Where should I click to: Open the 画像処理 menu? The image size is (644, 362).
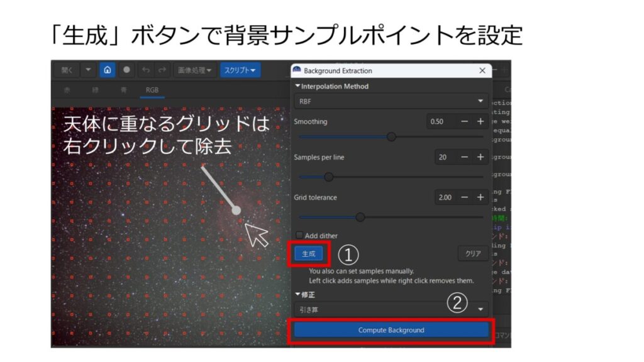tap(194, 70)
